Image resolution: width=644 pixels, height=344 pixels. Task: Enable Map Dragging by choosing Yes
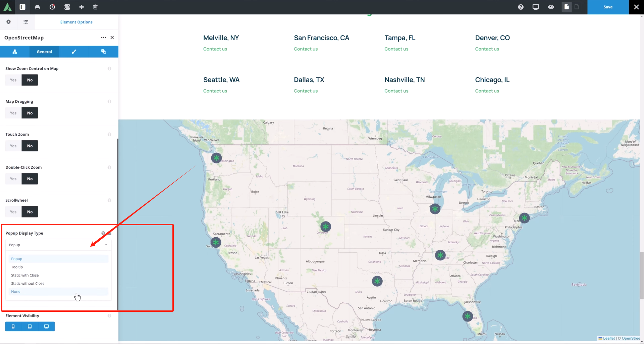[x=13, y=113]
